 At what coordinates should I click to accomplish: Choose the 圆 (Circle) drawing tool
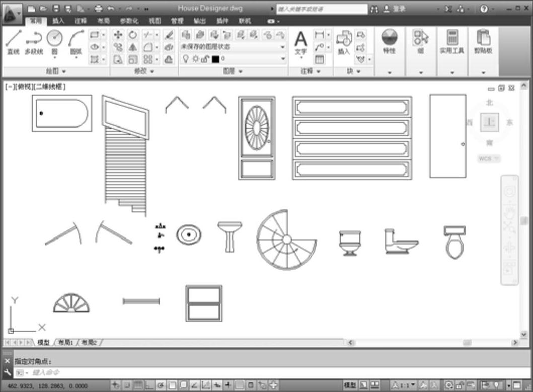[x=54, y=42]
